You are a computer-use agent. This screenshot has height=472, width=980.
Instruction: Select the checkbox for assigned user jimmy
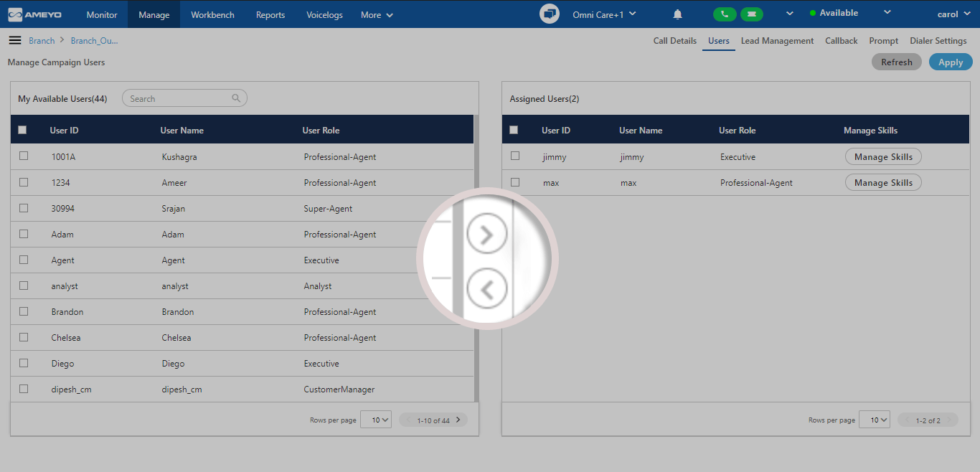pos(515,156)
